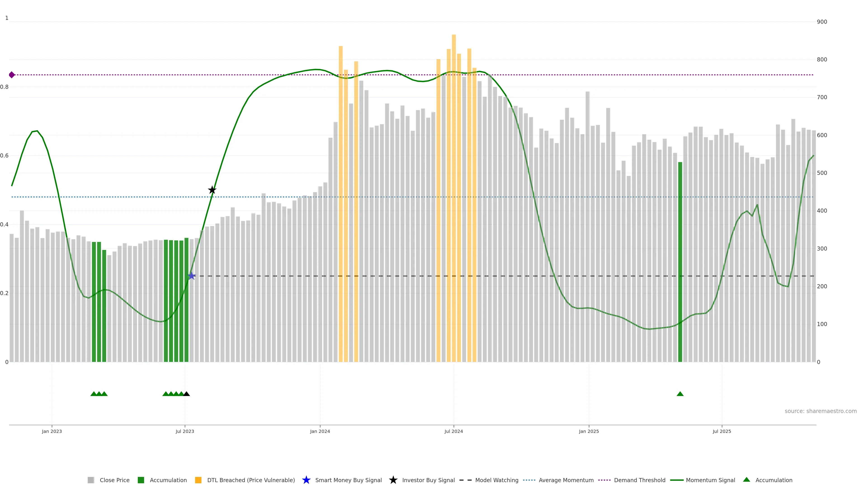Screen dimensions: 868x488
Task: Click the purple Demand Threshold diamond marker
Action: click(x=12, y=75)
